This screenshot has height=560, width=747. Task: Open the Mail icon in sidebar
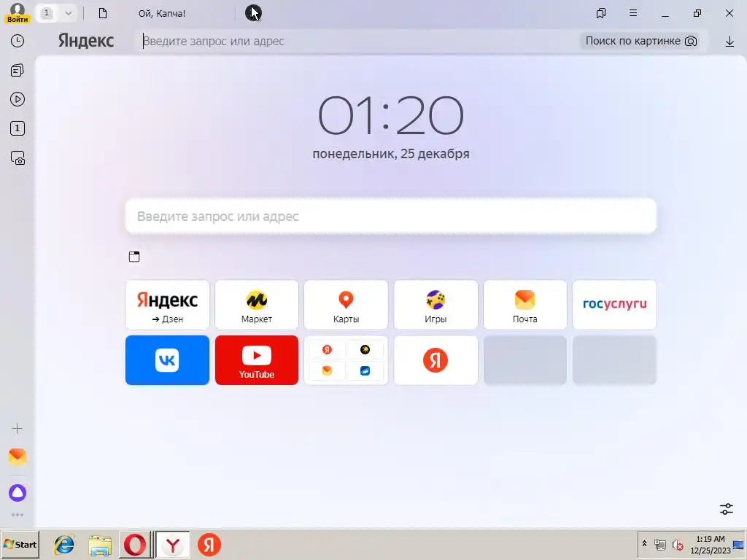[x=18, y=456]
